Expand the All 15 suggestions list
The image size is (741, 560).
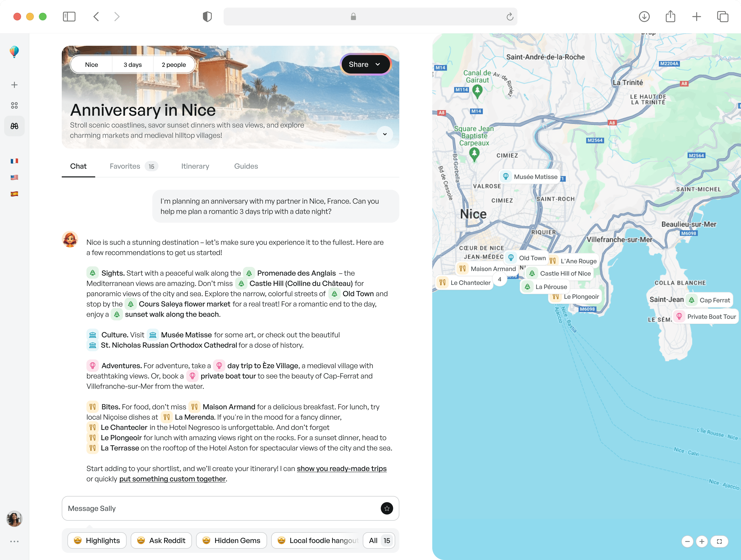point(379,540)
